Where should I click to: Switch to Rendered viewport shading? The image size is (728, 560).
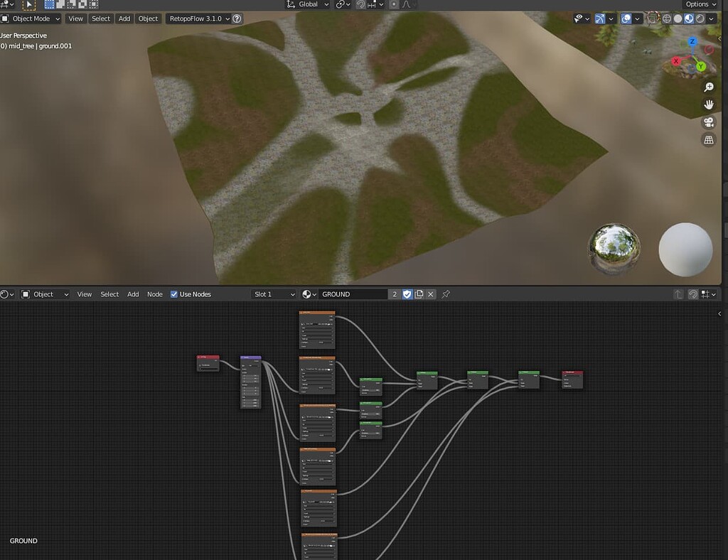(700, 18)
